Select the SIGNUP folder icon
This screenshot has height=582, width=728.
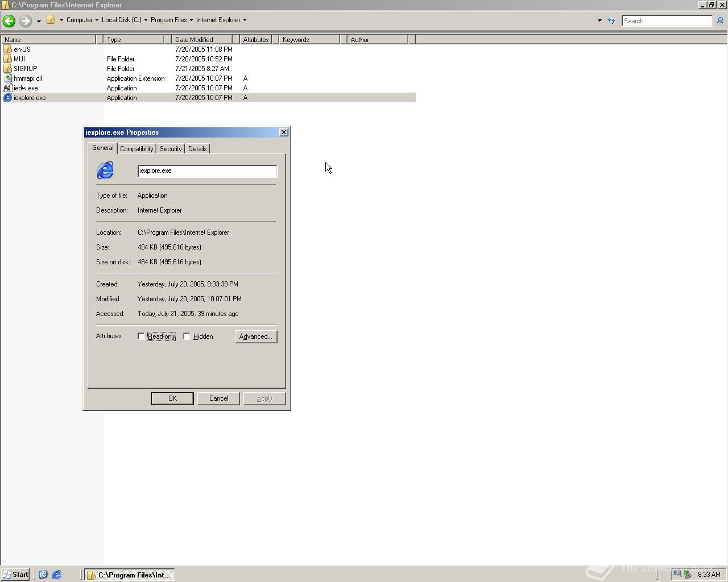[7, 69]
